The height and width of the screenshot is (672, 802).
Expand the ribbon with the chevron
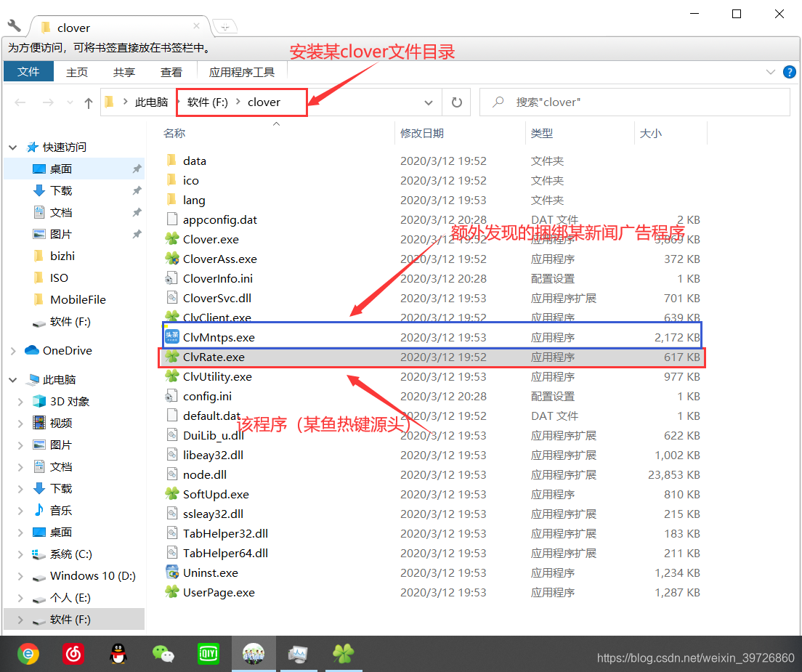770,72
